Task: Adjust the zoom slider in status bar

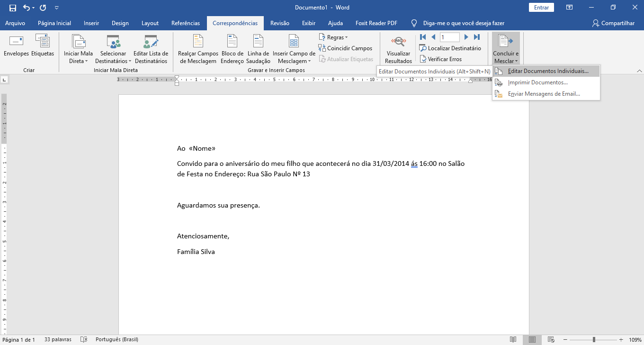Action: [x=594, y=340]
